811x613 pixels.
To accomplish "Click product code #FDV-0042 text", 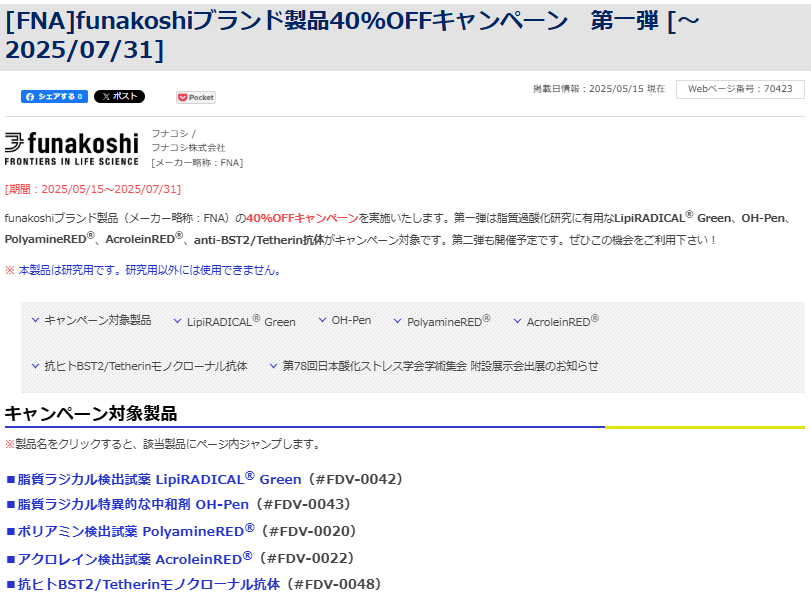I will (355, 480).
